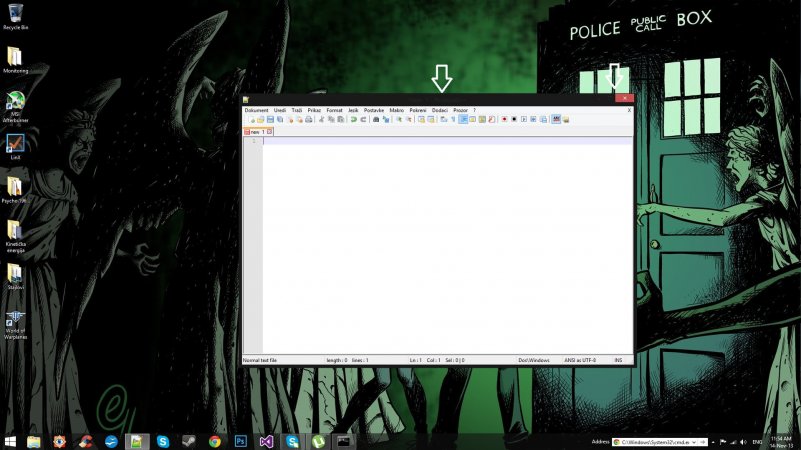Click the Print toolbar icon
This screenshot has width=801, height=450.
(309, 120)
